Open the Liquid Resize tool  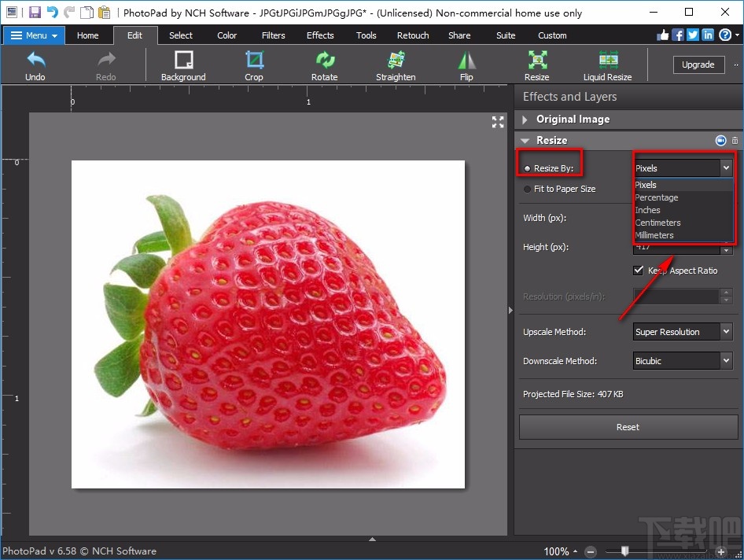click(x=607, y=64)
